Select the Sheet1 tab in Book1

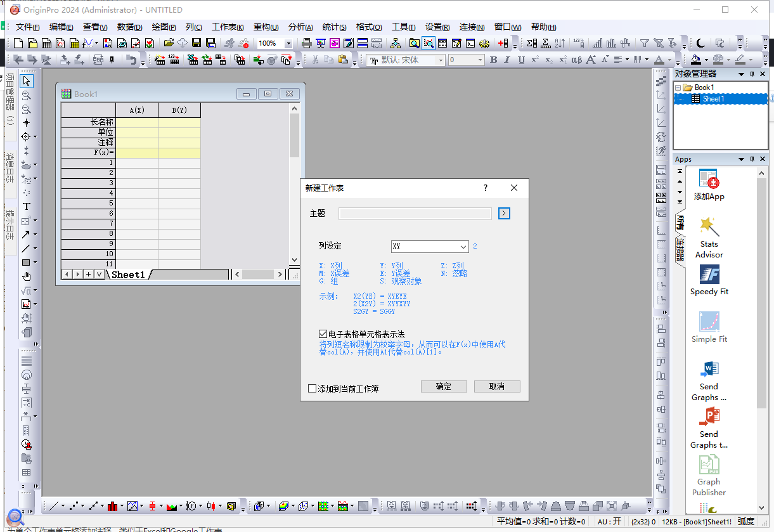point(129,275)
